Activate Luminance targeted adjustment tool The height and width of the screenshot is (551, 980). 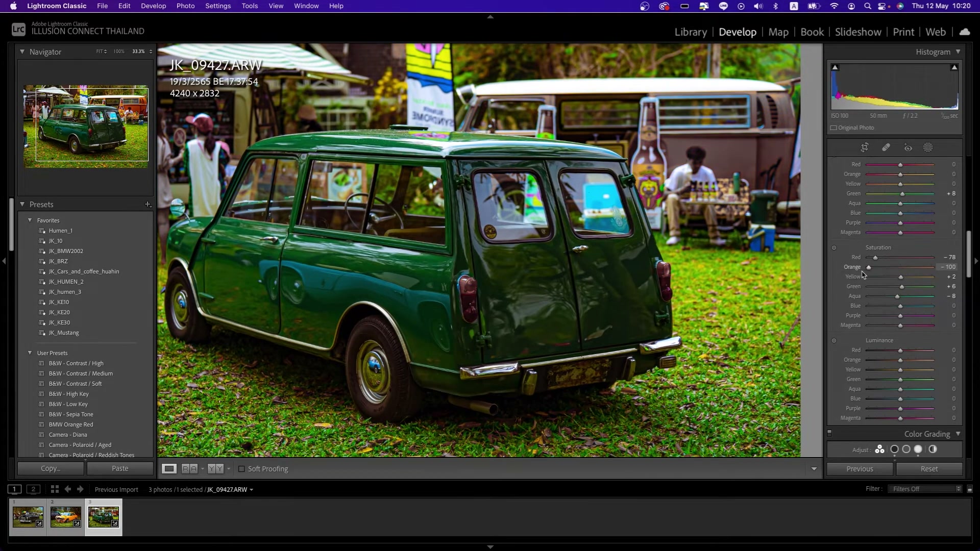(834, 341)
